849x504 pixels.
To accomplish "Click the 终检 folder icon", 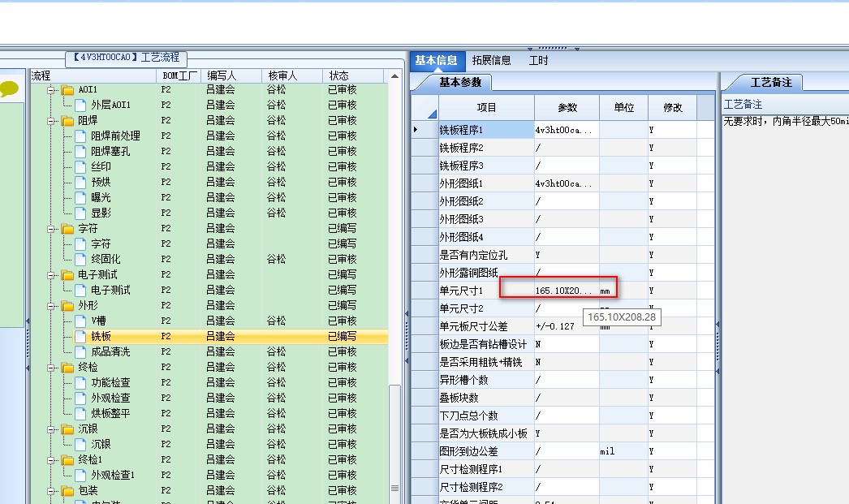I will (x=67, y=368).
